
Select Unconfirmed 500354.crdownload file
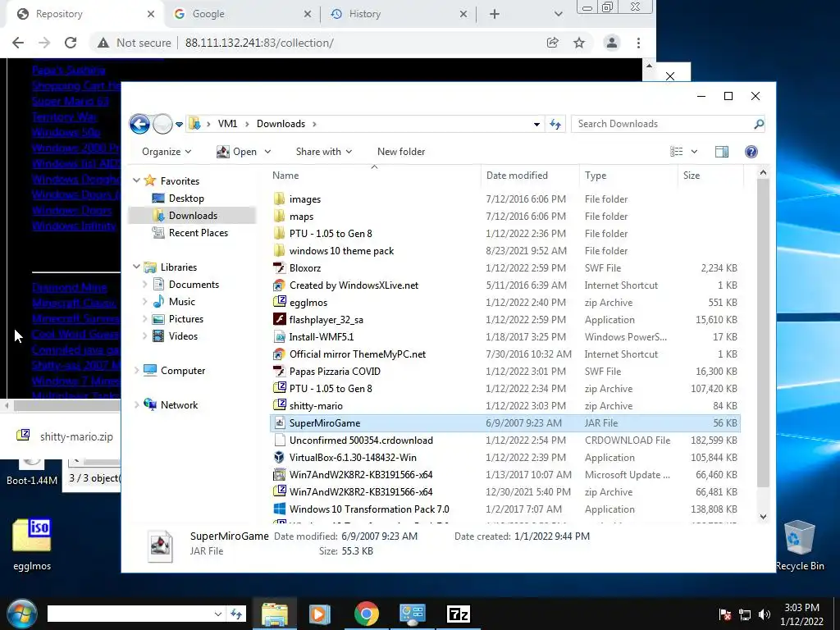[361, 441]
